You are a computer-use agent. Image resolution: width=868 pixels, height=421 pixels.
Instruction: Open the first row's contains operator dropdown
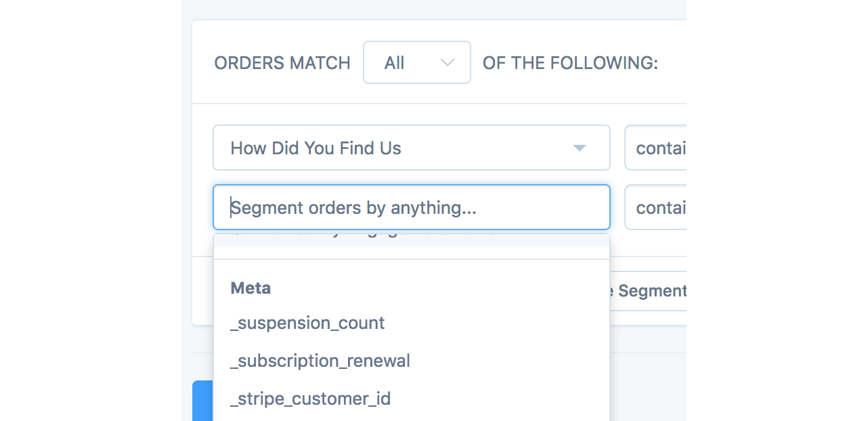(x=655, y=148)
